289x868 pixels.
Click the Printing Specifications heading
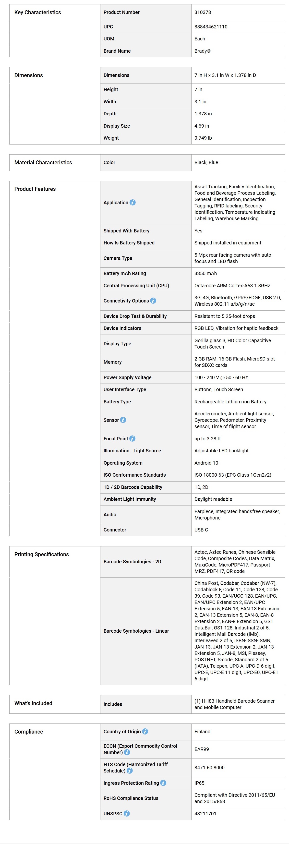click(x=41, y=554)
